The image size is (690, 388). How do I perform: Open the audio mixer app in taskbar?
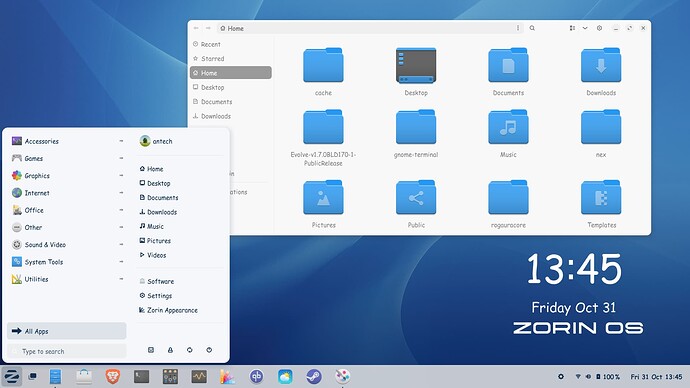point(170,377)
